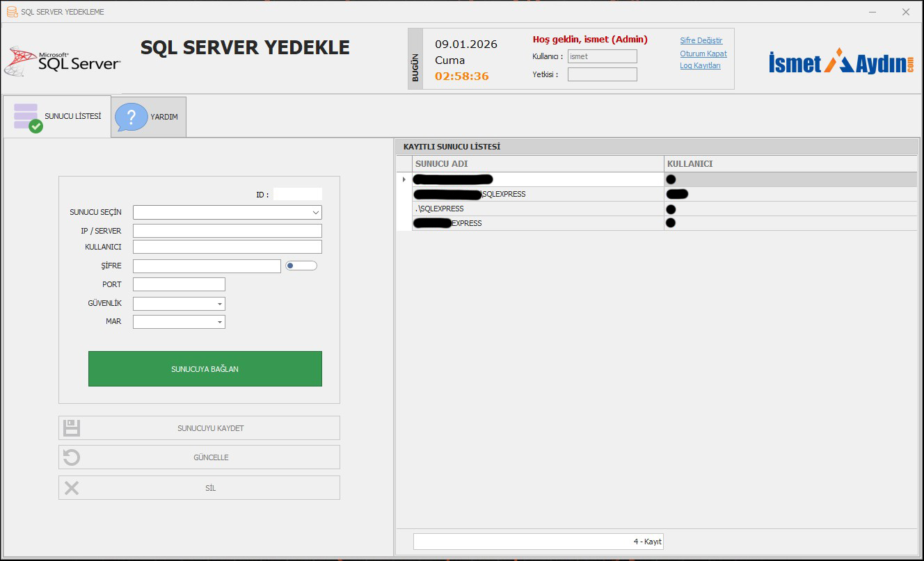Click the Microsoft SQL Server logo

coord(63,63)
